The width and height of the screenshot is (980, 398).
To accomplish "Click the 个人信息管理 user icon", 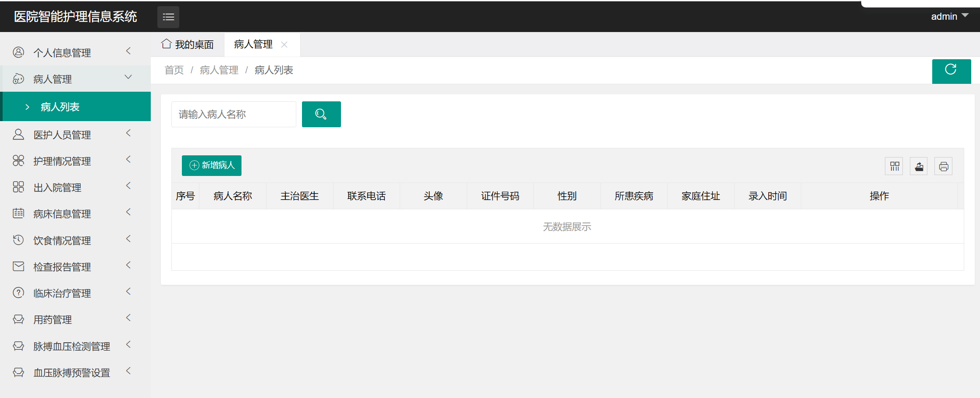I will (18, 52).
